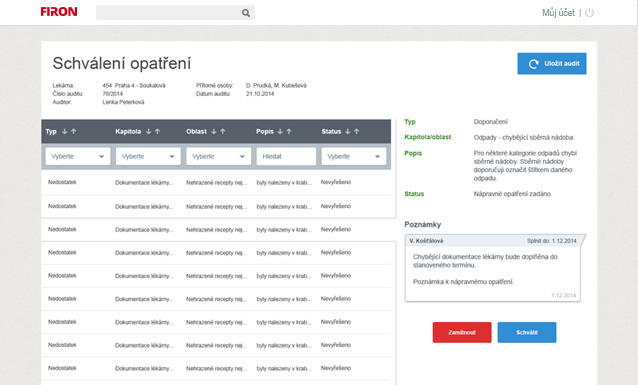The width and height of the screenshot is (638, 385).
Task: Open the Kapitola filter dropdown
Action: (x=148, y=156)
